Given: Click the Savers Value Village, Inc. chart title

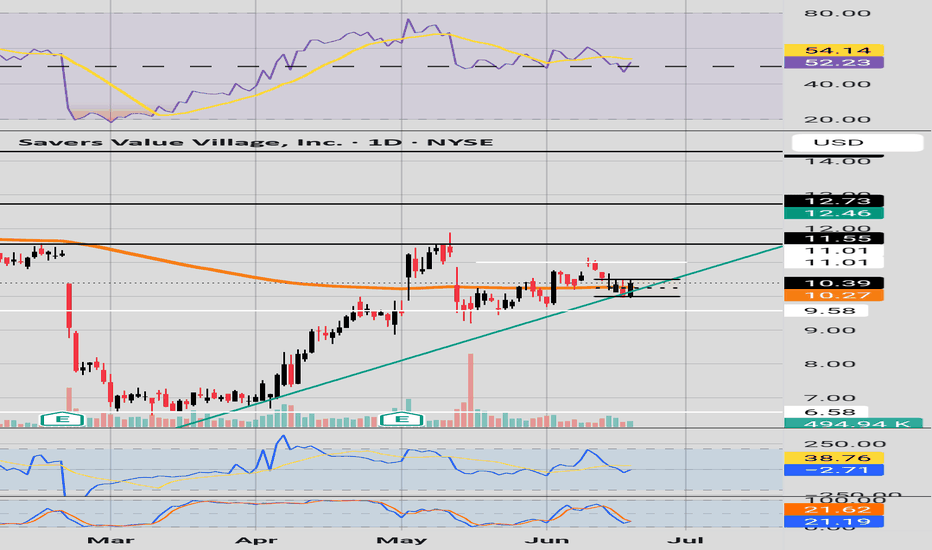Looking at the screenshot, I should coord(256,142).
